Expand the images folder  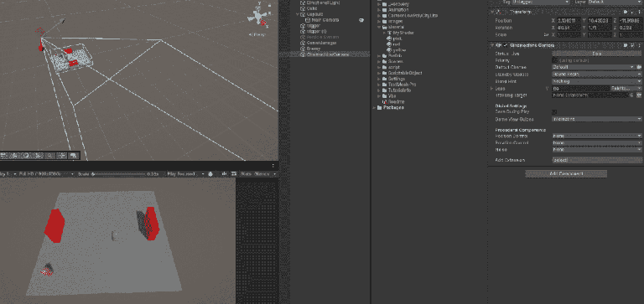click(x=379, y=21)
